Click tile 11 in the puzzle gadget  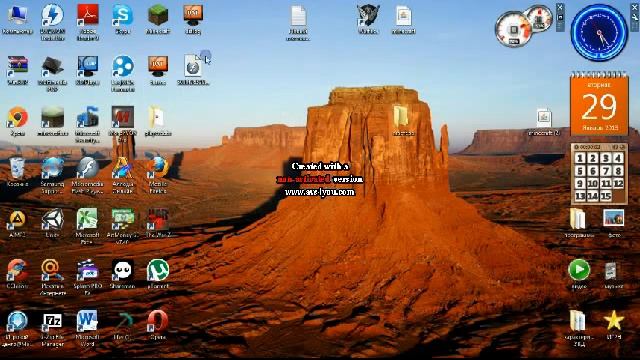click(x=606, y=183)
